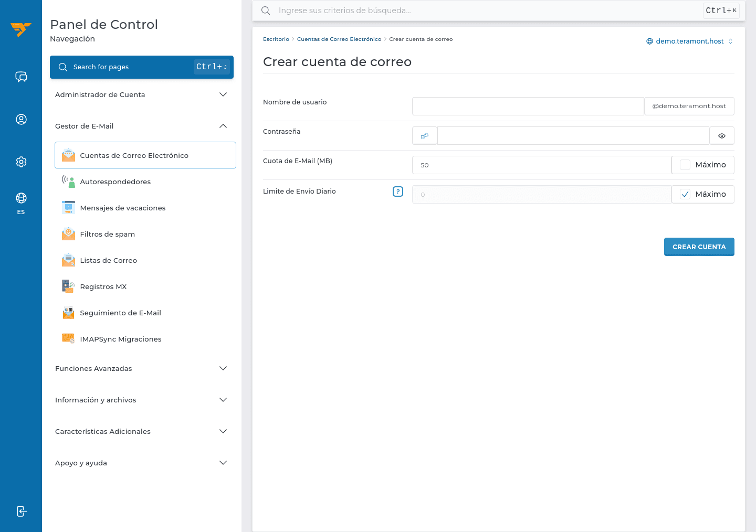Viewport: 756px width, 532px height.
Task: Click the magnifier in Search for pages
Action: 63,67
